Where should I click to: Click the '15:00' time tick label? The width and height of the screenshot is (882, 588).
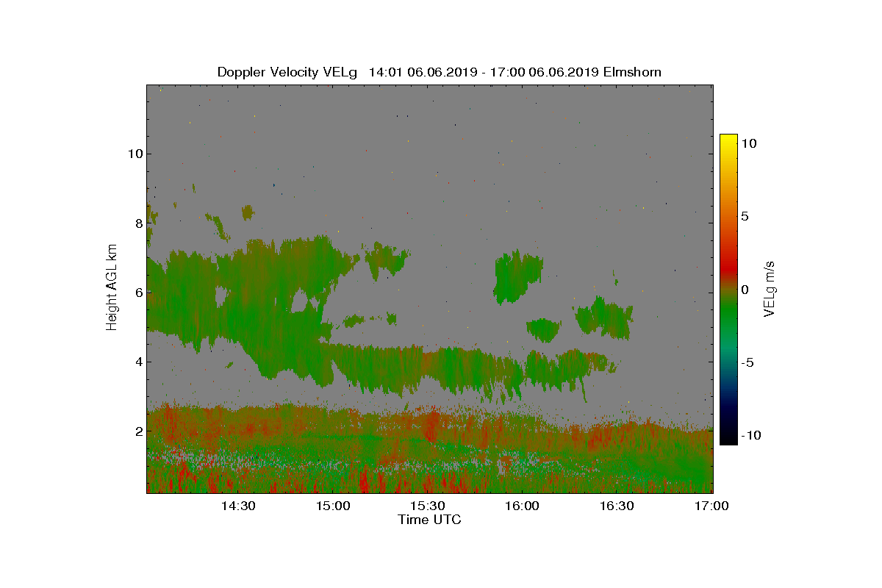[333, 506]
